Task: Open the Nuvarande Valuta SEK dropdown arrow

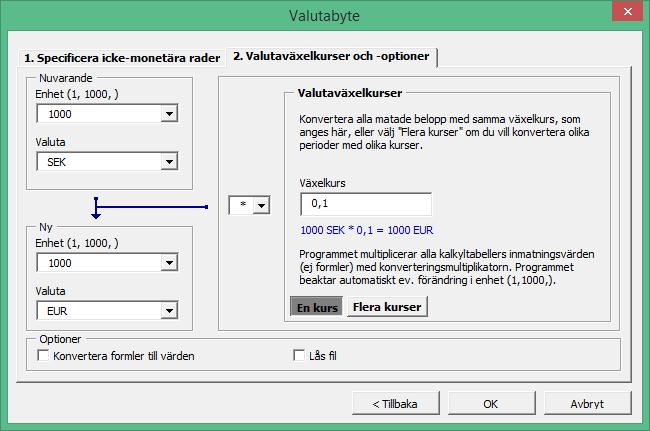Action: pyautogui.click(x=170, y=162)
